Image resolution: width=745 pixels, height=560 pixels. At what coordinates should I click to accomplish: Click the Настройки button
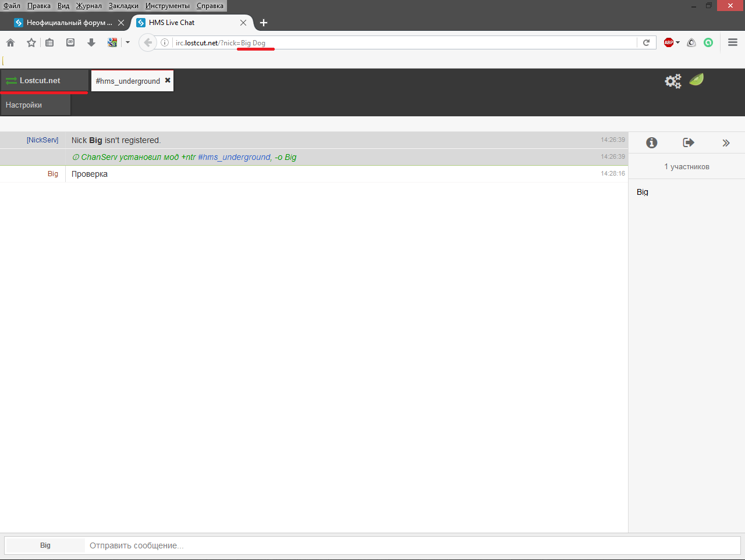click(x=24, y=105)
